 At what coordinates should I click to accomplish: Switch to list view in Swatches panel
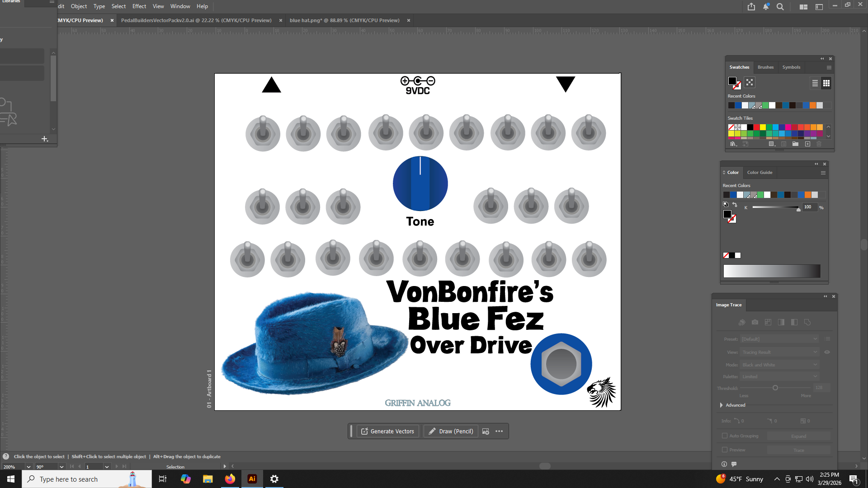click(x=815, y=83)
